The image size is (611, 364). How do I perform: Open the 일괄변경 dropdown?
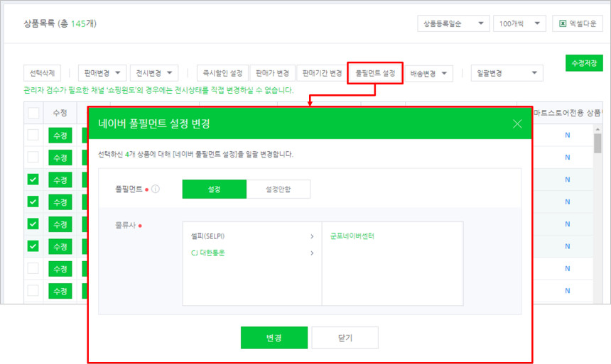[507, 73]
